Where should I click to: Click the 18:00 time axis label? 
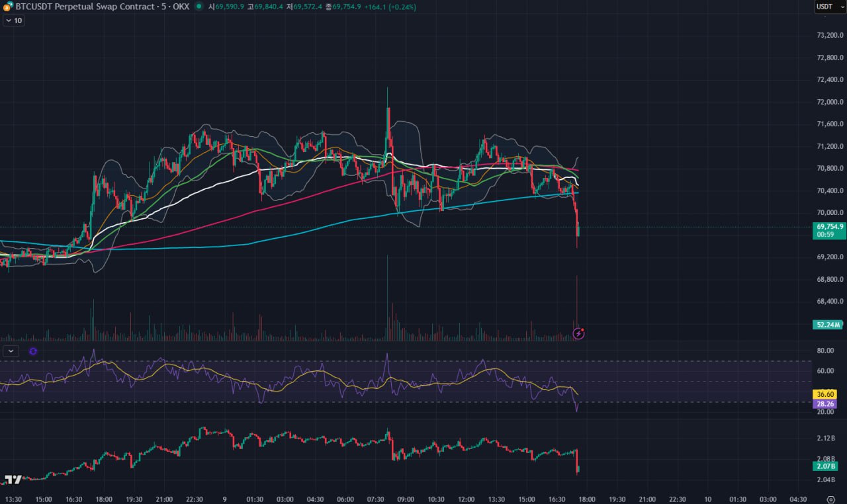coord(586,499)
